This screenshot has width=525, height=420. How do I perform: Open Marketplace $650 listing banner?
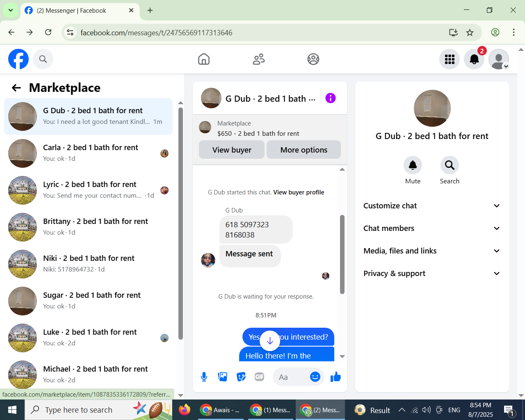pos(270,128)
